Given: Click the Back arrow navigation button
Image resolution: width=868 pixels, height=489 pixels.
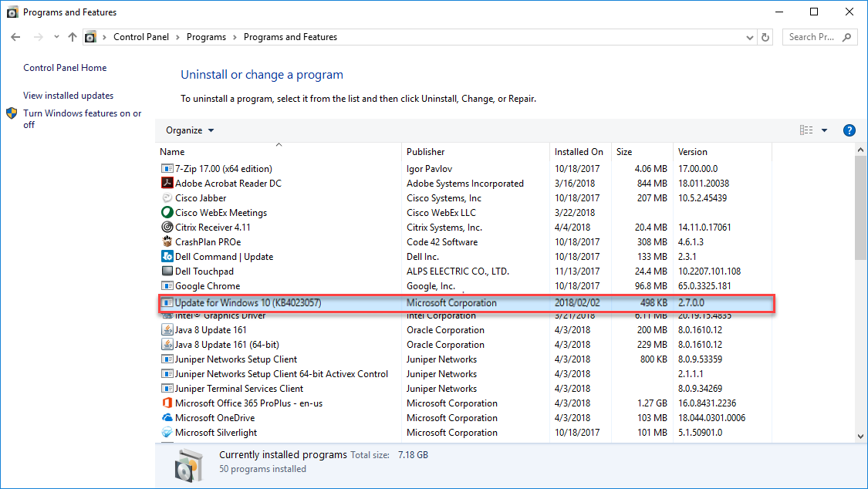Looking at the screenshot, I should pyautogui.click(x=16, y=37).
